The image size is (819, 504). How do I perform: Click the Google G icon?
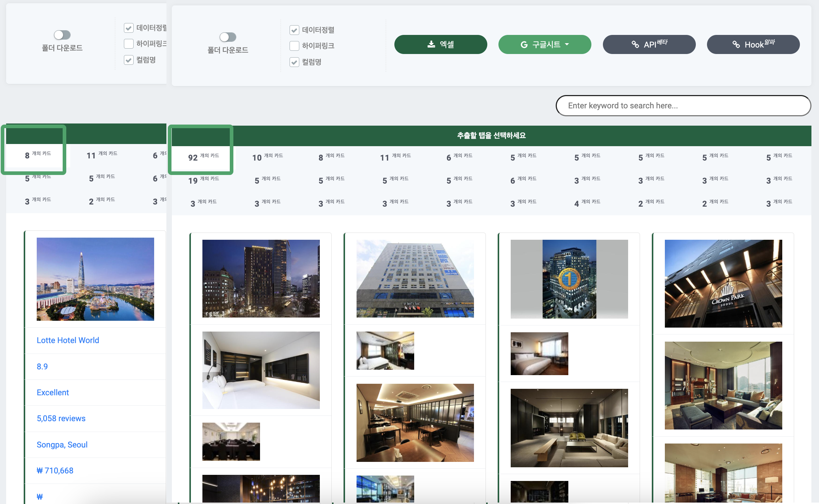click(x=524, y=45)
